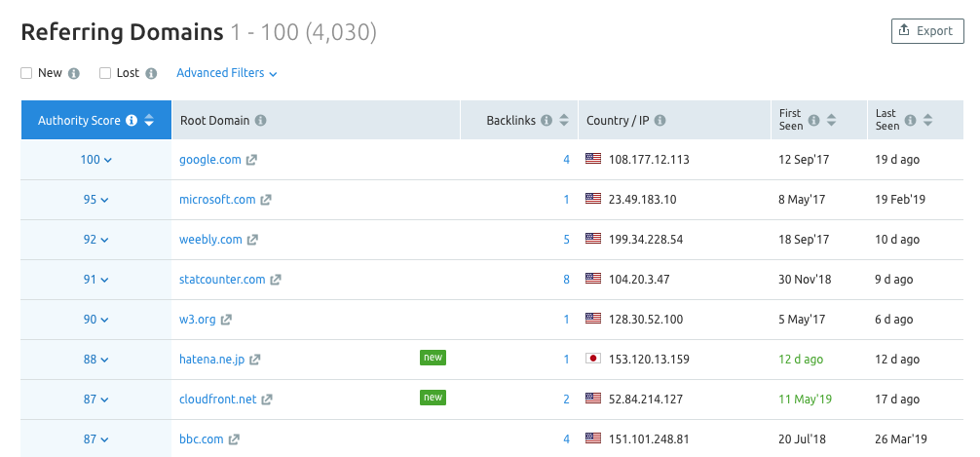View 2 backlinks from cloudfront.net
The width and height of the screenshot is (980, 457).
(566, 399)
